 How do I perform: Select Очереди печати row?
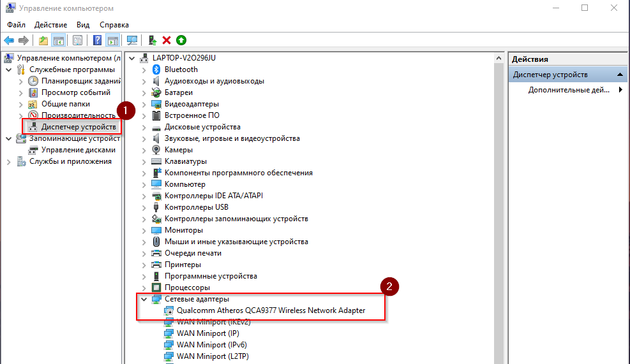coord(193,253)
